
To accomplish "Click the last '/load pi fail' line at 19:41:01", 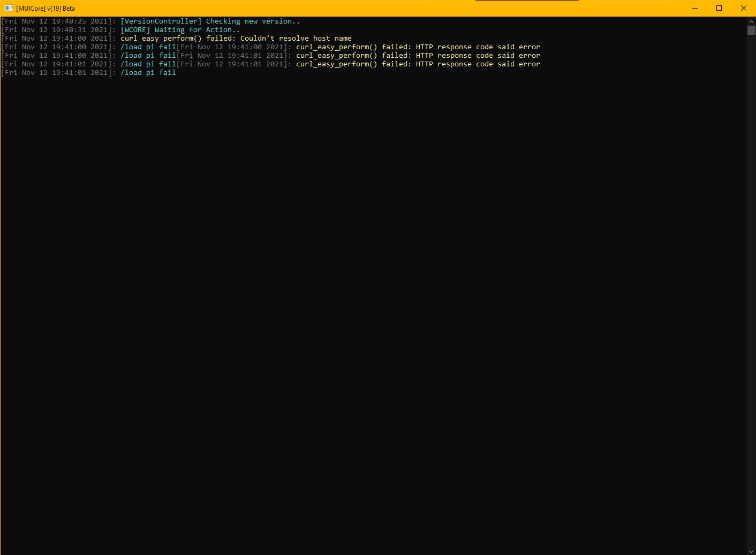I will click(148, 73).
